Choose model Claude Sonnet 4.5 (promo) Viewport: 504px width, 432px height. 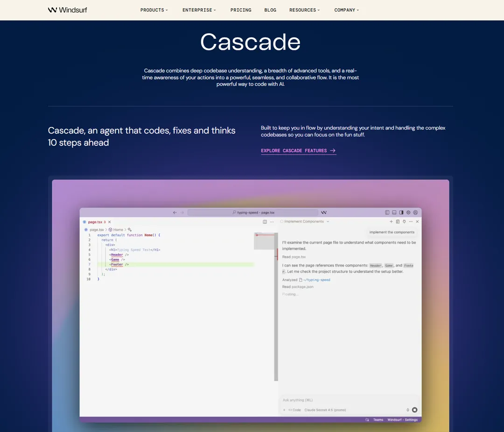pyautogui.click(x=325, y=410)
